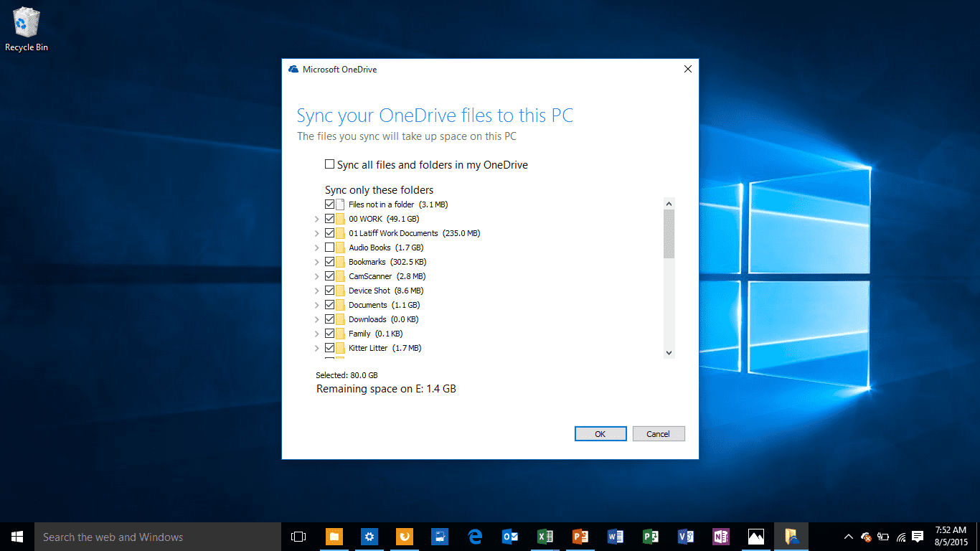Click the file icon beside Files not in a folder
This screenshot has height=551, width=980.
pyautogui.click(x=341, y=204)
